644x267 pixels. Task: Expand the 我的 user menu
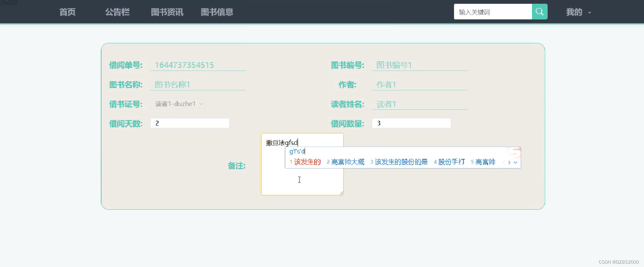point(578,12)
